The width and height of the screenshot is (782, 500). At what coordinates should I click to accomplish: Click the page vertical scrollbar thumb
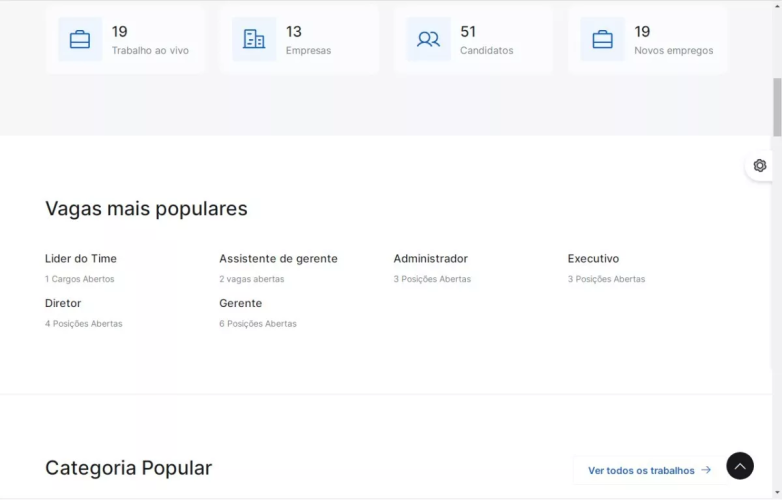[x=777, y=105]
